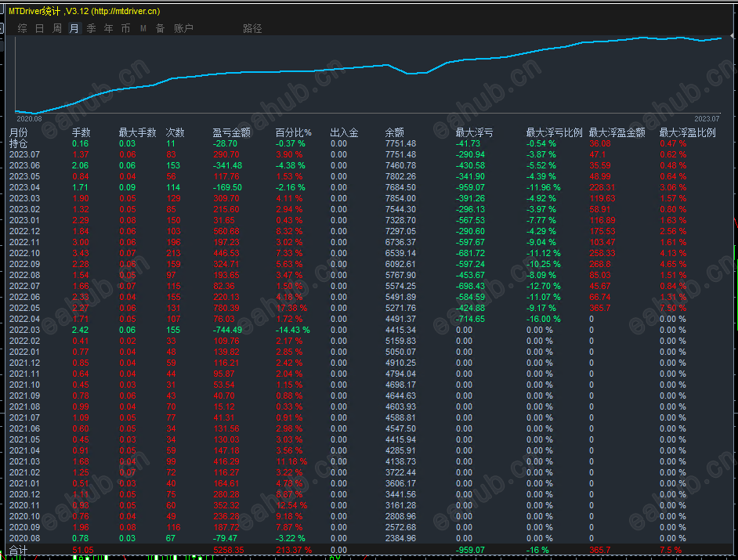Open the 周 weekly statistics tab
This screenshot has height=560, width=738.
56,28
